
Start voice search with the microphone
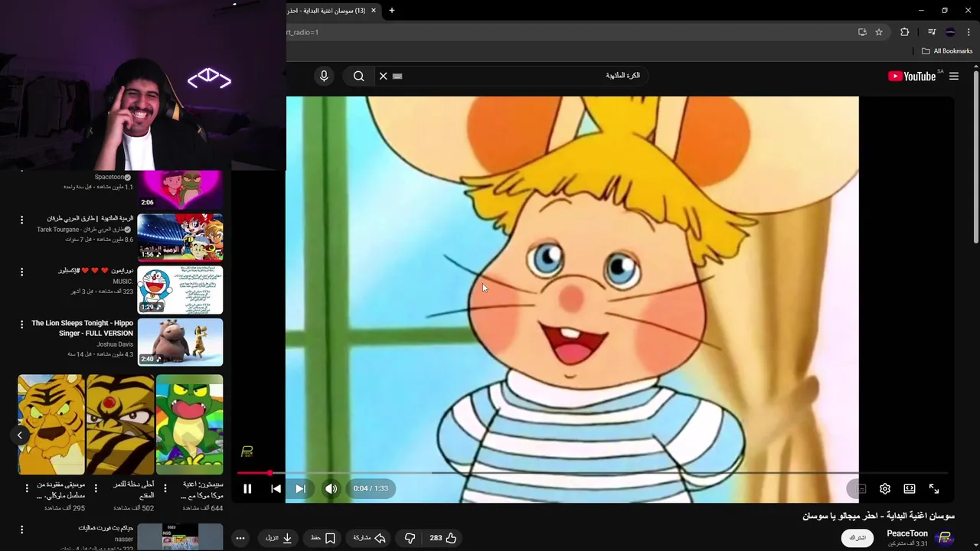click(x=324, y=76)
